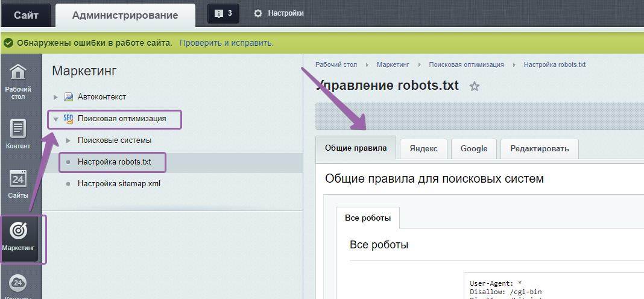Click the Настройки gear icon

258,13
